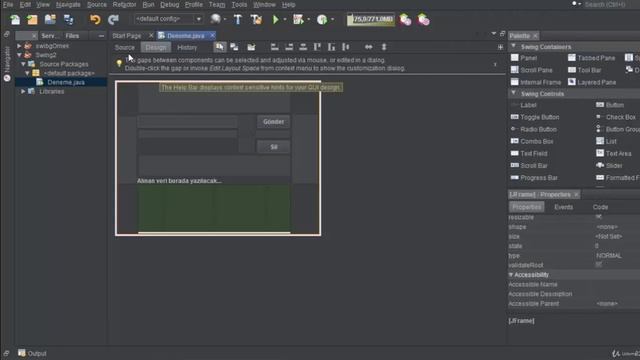Pick the Scroll Pane palette component
Image resolution: width=640 pixels, height=360 pixels.
pos(531,70)
